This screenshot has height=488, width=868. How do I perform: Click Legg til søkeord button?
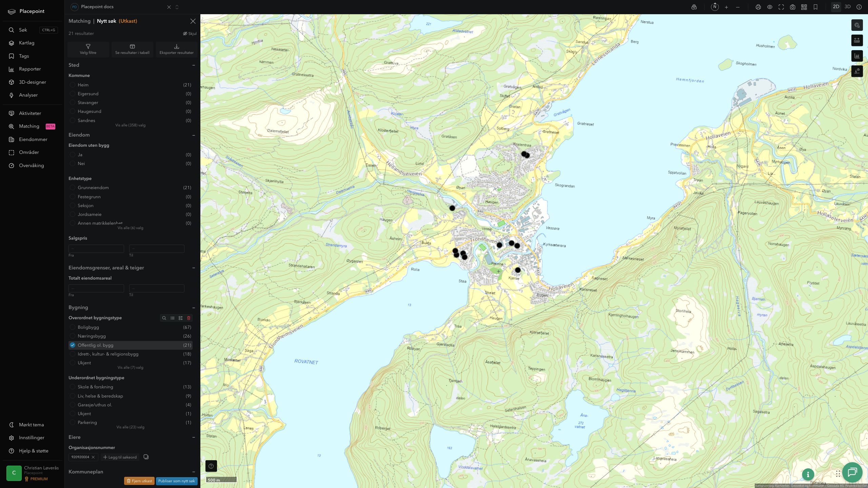tap(120, 457)
